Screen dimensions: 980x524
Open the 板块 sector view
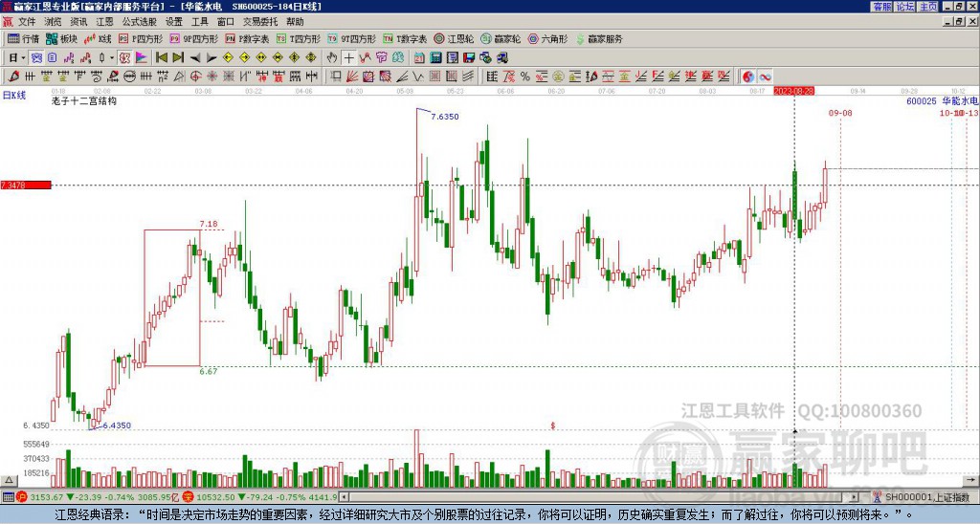point(61,38)
